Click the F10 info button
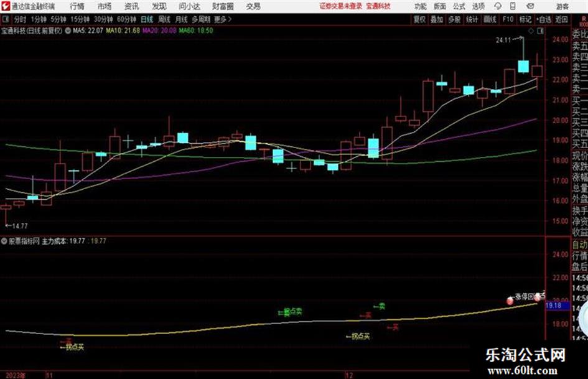The image size is (588, 379). (x=508, y=19)
